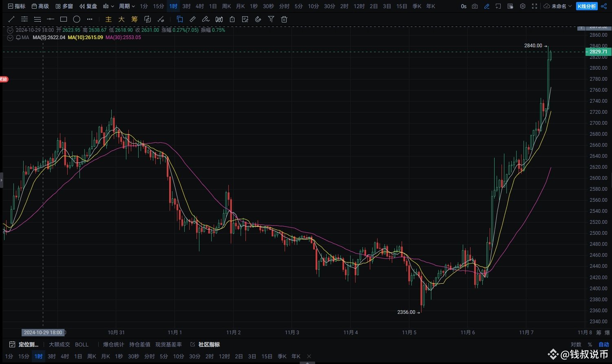This screenshot has height=364, width=612.
Task: Click 定位到 locate date button
Action: [24, 344]
